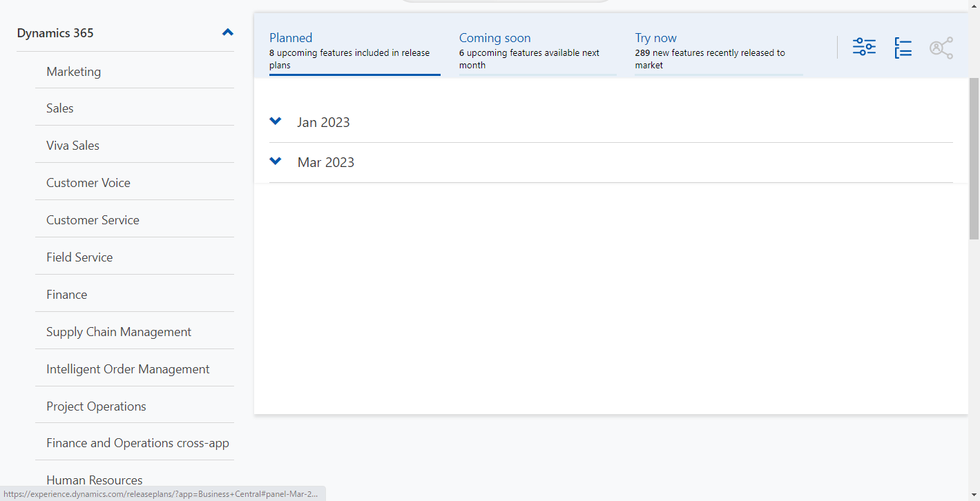Click the share with person icon
Viewport: 980px width, 501px height.
(x=941, y=48)
